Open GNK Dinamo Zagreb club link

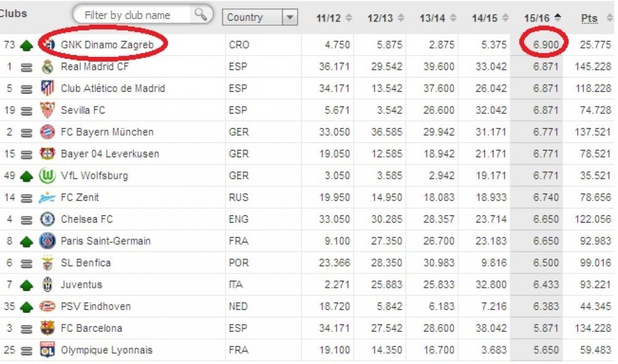tap(107, 45)
